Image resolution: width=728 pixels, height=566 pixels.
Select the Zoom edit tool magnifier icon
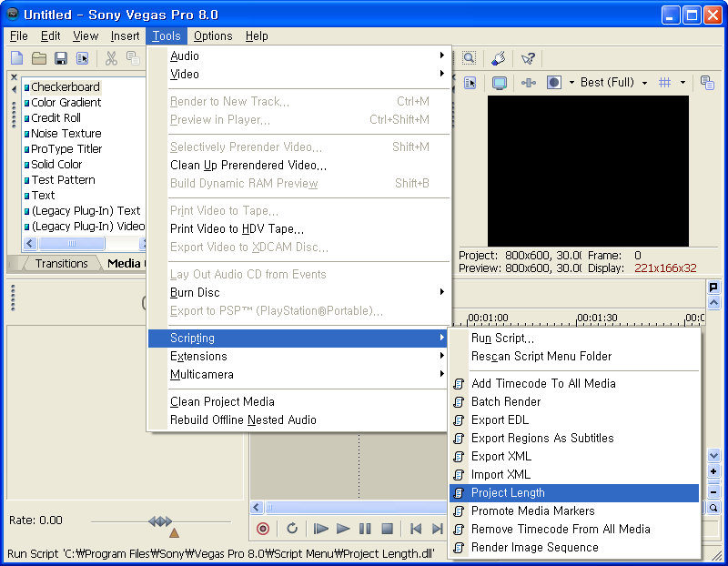click(x=469, y=58)
